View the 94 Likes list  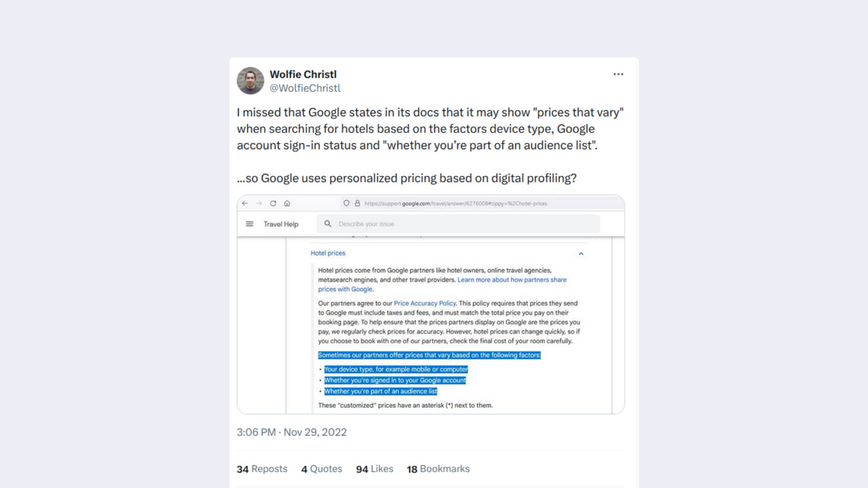click(375, 469)
